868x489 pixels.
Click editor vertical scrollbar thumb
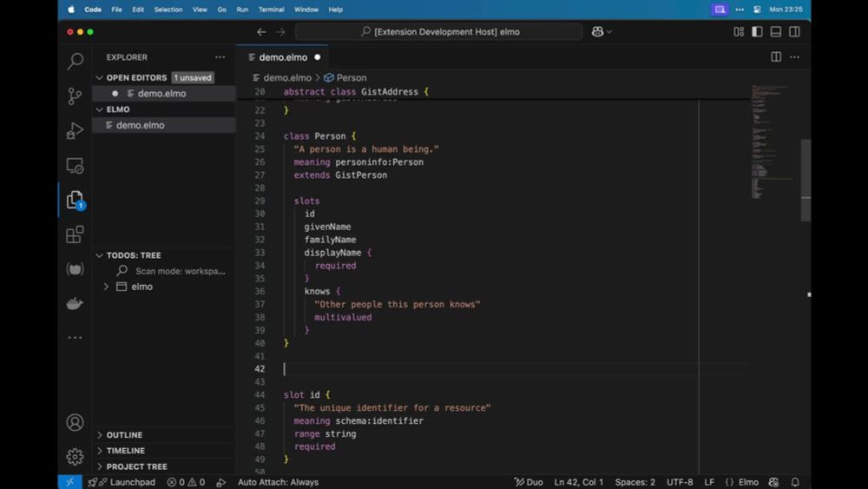(x=806, y=180)
